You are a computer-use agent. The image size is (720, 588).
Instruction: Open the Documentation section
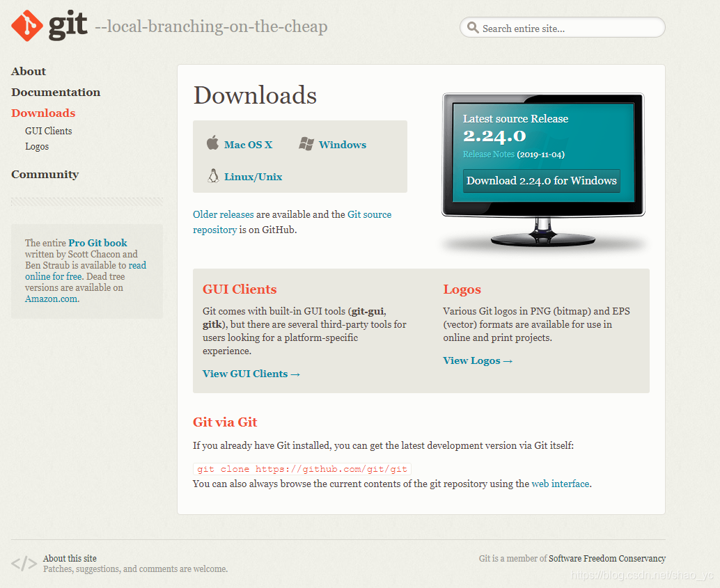point(56,93)
